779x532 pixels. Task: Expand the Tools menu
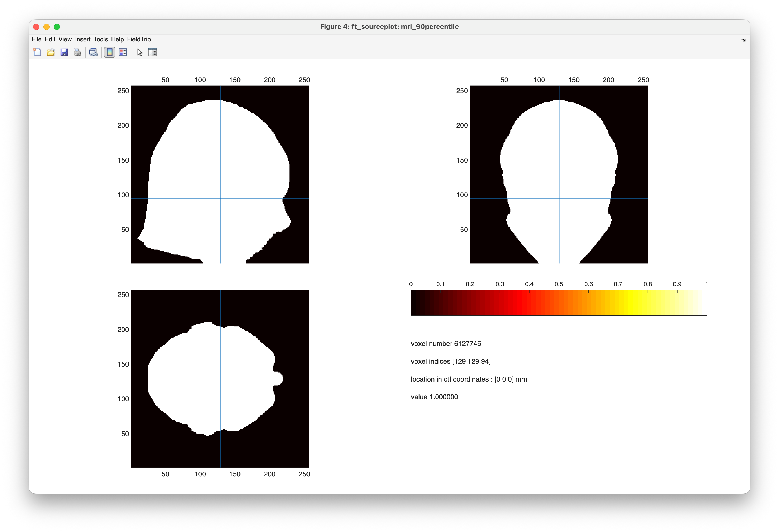tap(101, 39)
